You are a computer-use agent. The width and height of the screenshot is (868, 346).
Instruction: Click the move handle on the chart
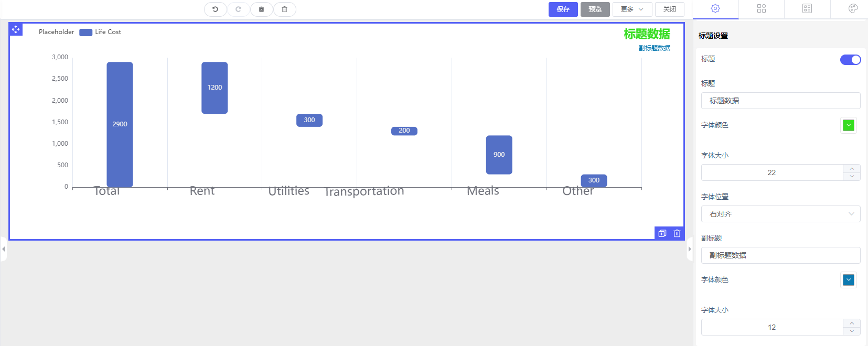16,29
